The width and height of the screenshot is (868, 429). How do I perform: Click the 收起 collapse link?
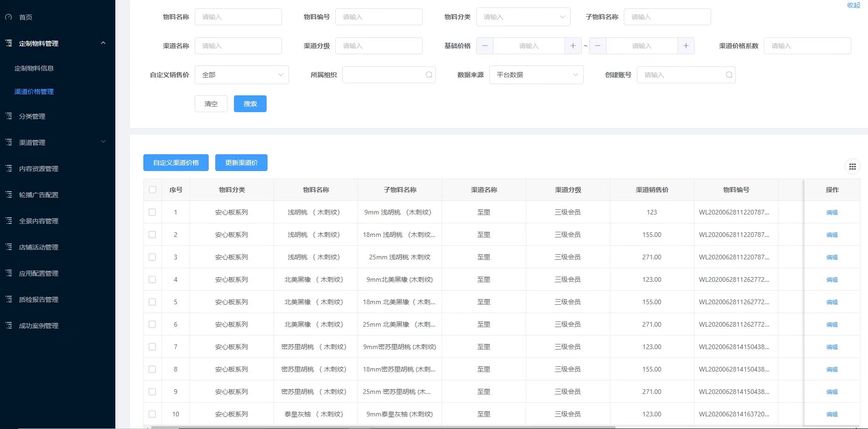854,5
